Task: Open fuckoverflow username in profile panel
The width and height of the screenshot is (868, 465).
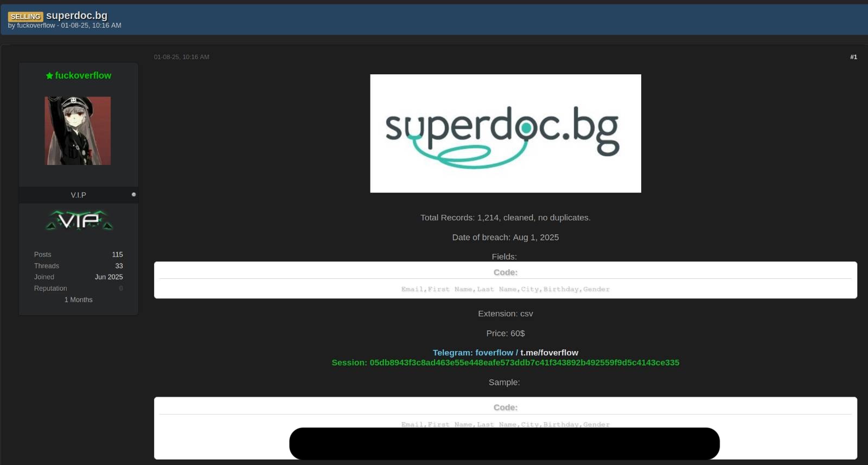Action: (x=83, y=75)
